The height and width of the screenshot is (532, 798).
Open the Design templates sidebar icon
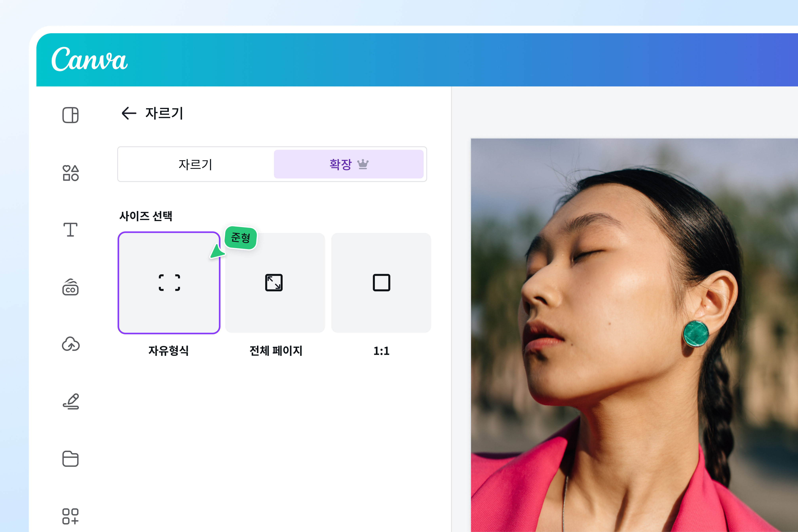71,115
